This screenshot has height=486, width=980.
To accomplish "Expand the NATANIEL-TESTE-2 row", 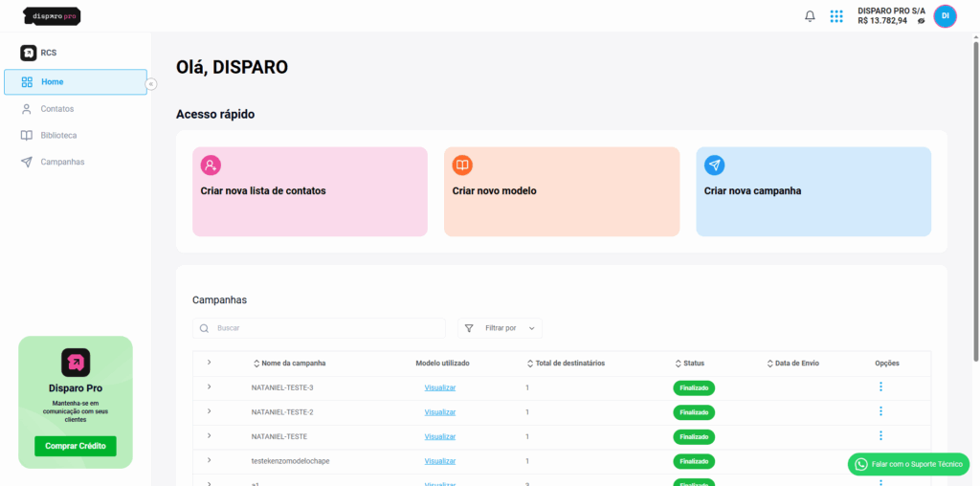I will point(209,411).
